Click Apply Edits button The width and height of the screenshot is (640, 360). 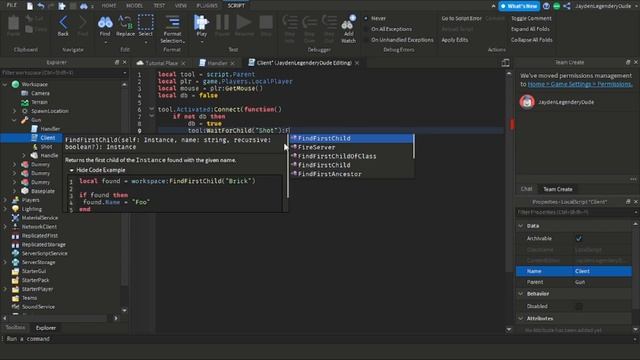(455, 40)
